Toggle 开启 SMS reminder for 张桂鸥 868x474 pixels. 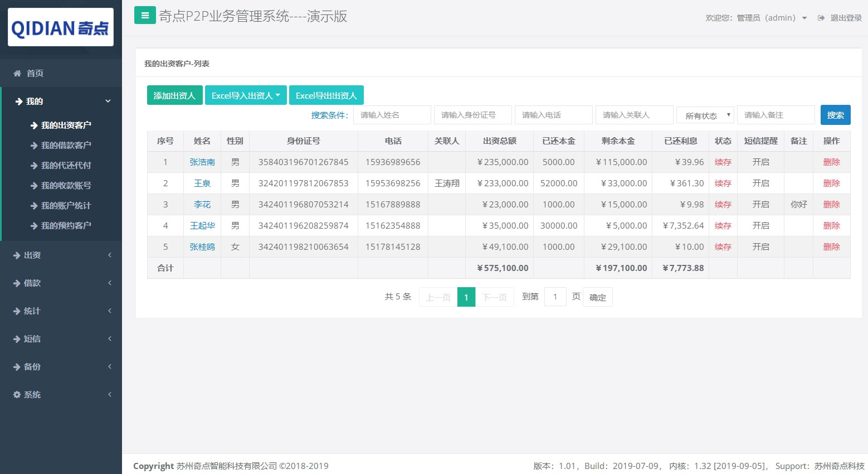760,246
